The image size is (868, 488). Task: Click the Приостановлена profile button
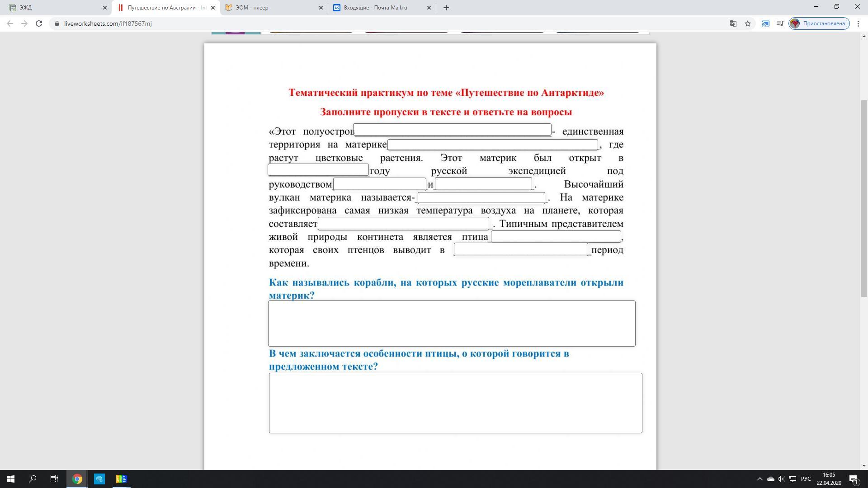(x=819, y=23)
